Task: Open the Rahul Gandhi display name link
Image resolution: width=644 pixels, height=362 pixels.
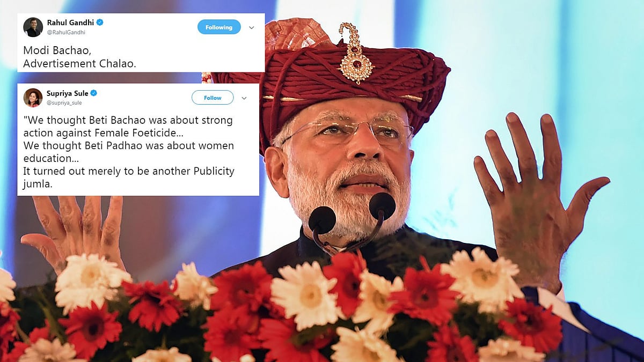Action: click(70, 23)
